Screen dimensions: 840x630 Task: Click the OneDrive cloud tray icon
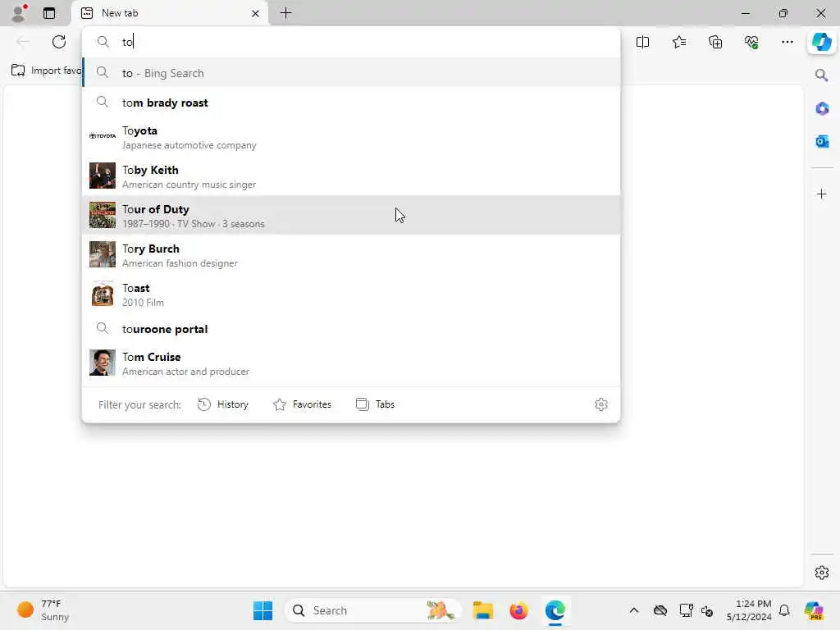pos(660,610)
